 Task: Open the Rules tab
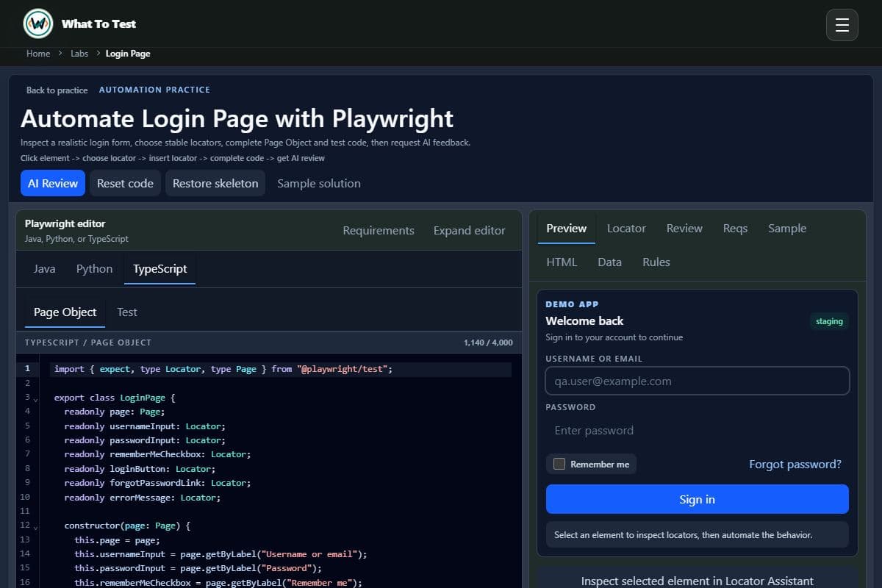click(656, 262)
